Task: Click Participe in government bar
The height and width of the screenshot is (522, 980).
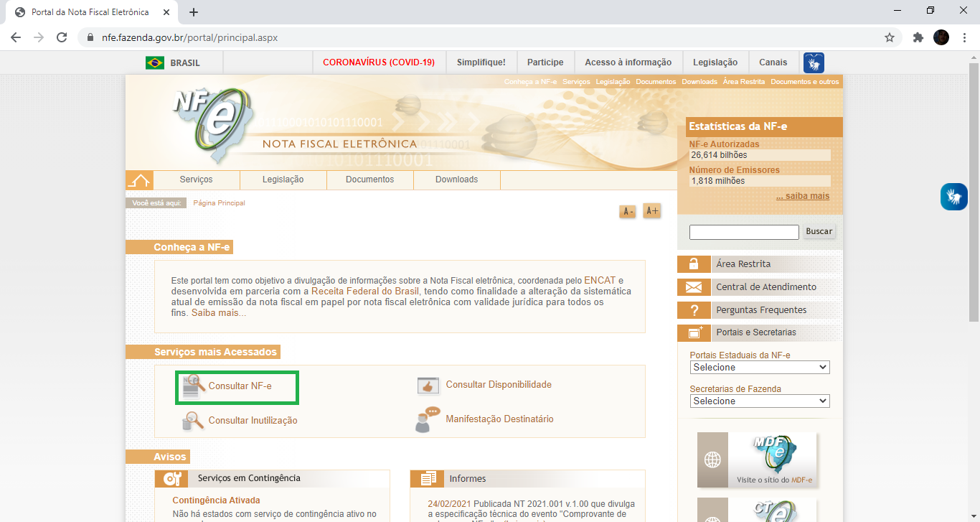Action: click(545, 62)
